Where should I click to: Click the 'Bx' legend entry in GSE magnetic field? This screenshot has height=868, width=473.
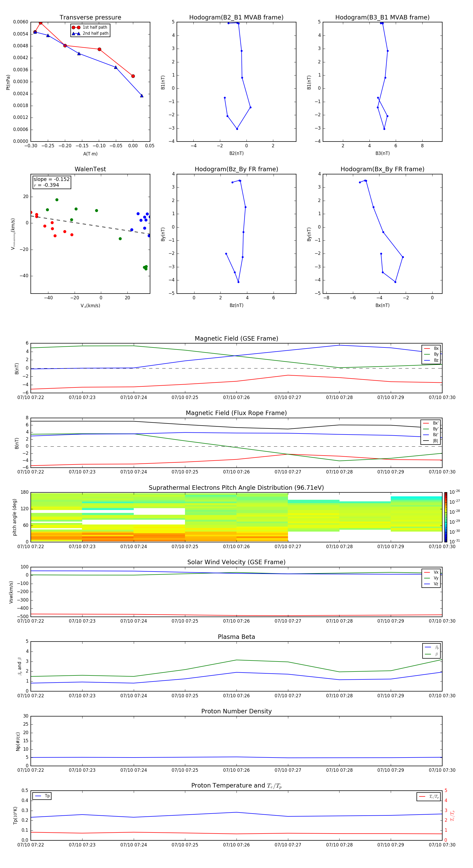pos(431,349)
